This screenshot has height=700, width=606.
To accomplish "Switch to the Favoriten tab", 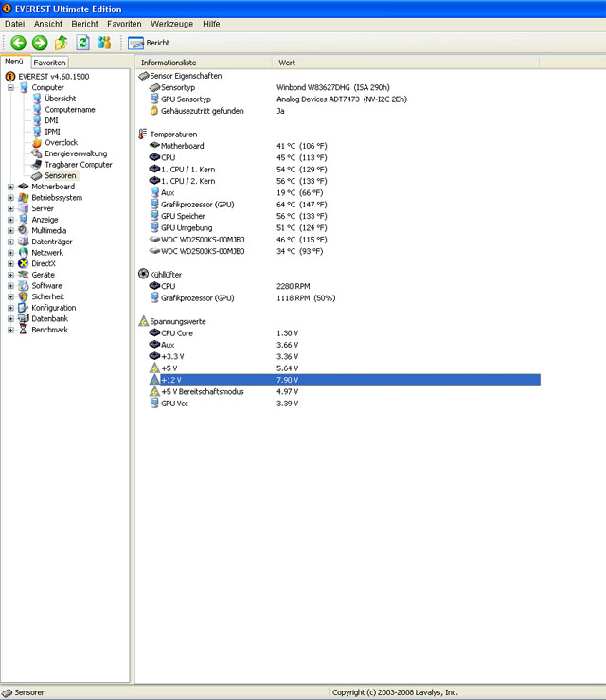I will [x=49, y=63].
